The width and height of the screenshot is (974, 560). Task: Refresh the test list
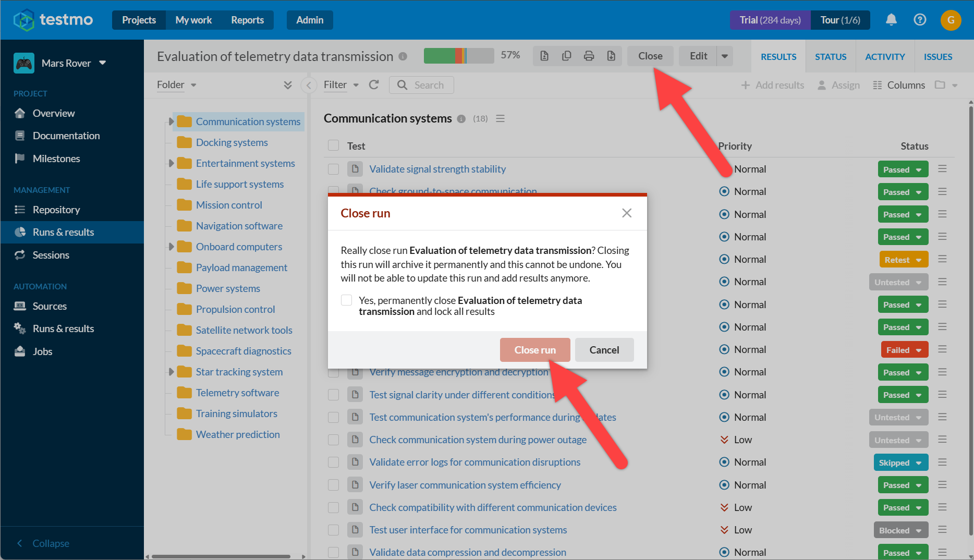point(373,84)
